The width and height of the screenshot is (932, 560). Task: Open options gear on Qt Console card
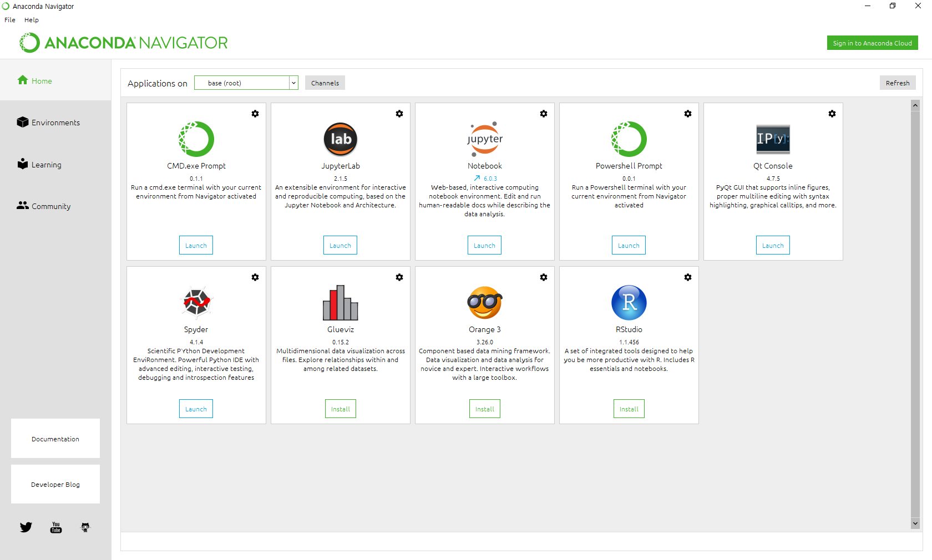click(x=832, y=114)
